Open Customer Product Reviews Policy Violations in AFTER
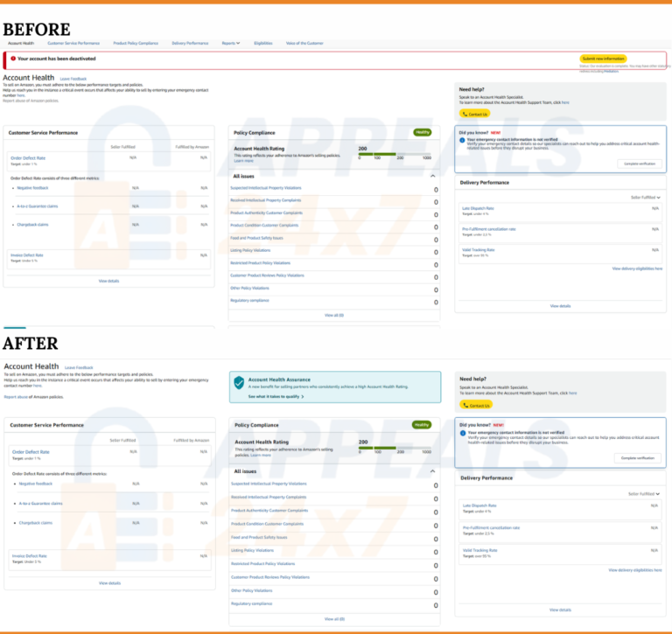 click(x=270, y=577)
